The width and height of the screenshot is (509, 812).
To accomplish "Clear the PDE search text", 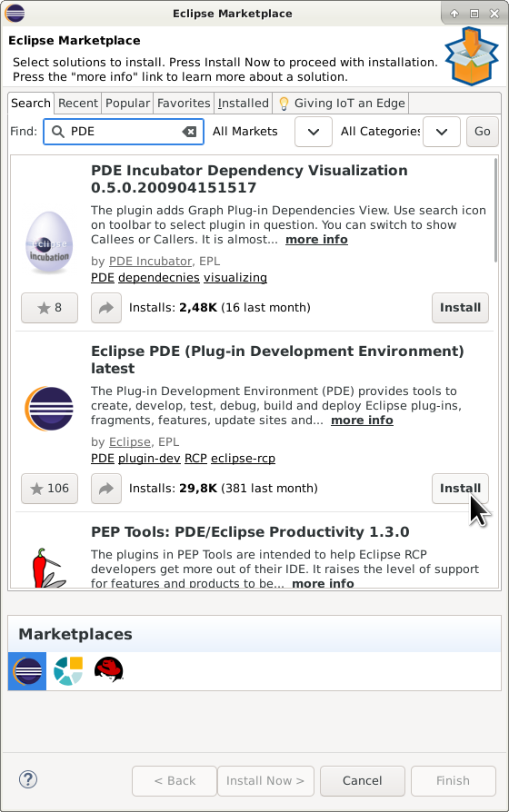I will pyautogui.click(x=189, y=132).
